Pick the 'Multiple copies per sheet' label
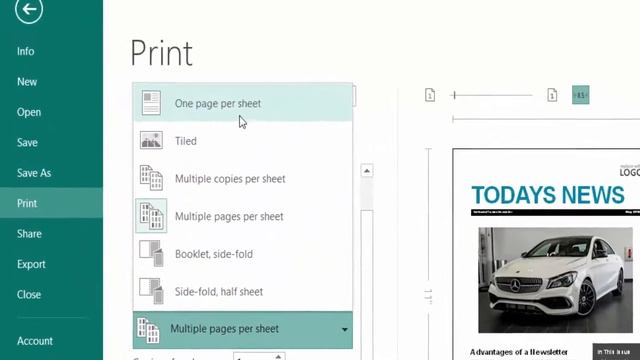The image size is (640, 360). point(230,179)
